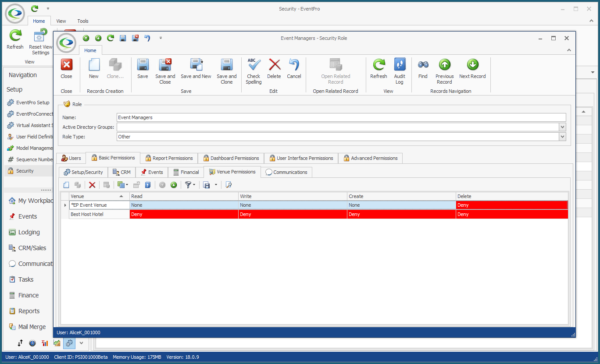Click the green move-down arrow in grid toolbar
The width and height of the screenshot is (600, 364).
pos(174,185)
